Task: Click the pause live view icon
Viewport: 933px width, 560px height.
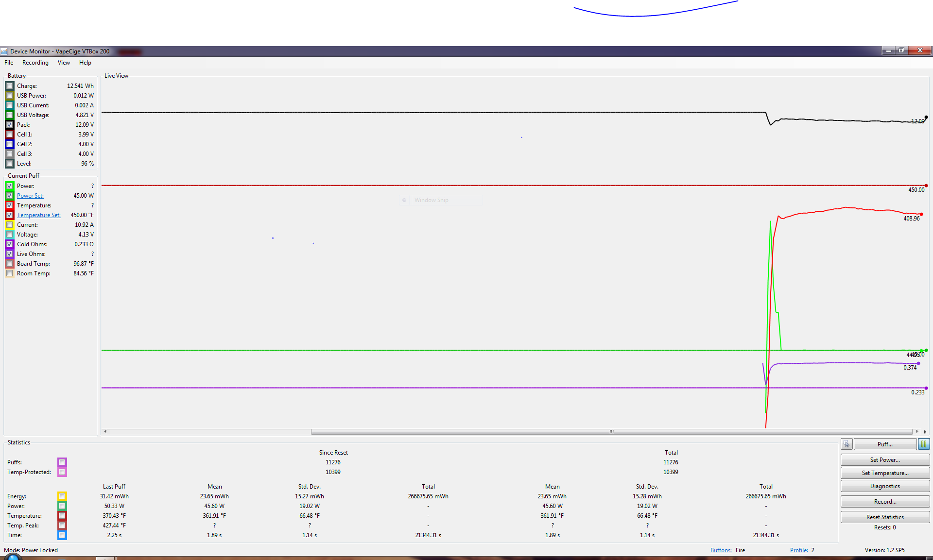Action: coord(924,444)
